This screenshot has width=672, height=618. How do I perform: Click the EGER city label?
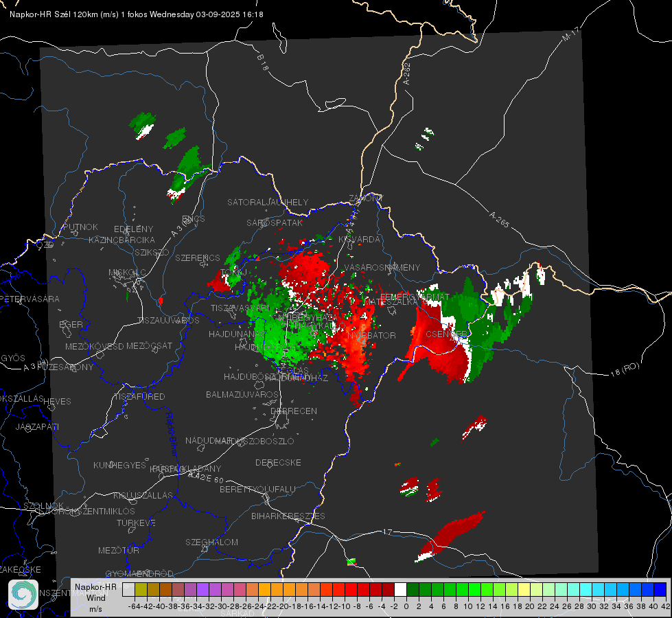coord(71,325)
